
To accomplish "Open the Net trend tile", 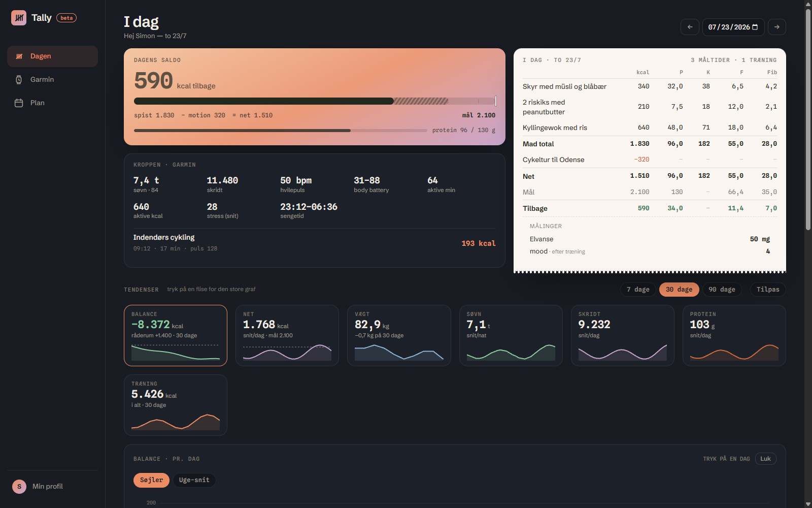I will [x=287, y=335].
